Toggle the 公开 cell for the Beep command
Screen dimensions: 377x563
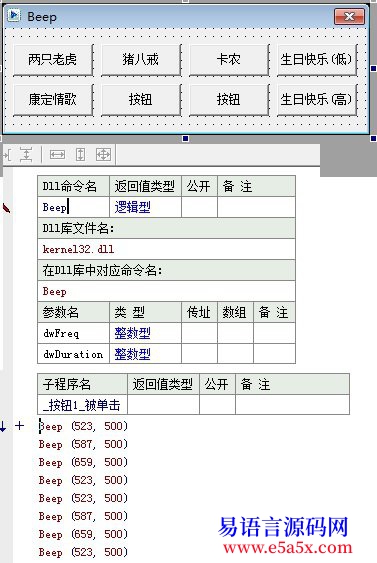(x=199, y=207)
